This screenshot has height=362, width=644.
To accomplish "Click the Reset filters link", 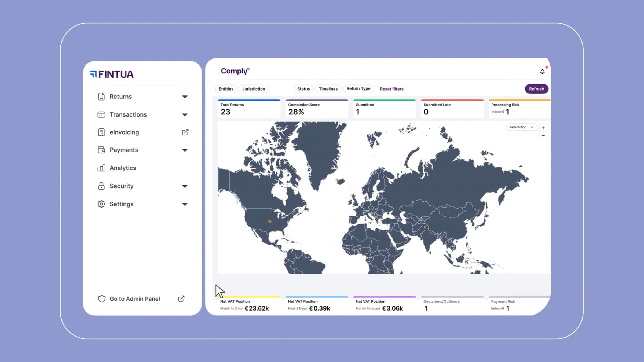I will (391, 89).
